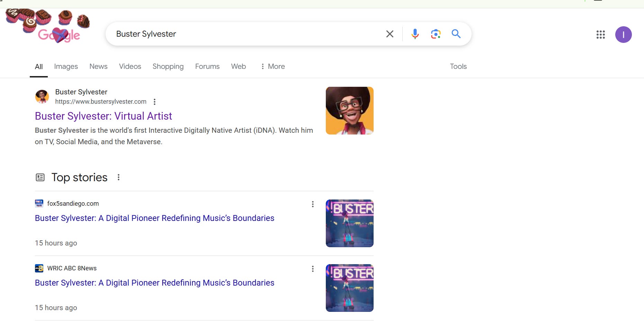644x325 pixels.
Task: Open the Top stories three-dot menu
Action: [118, 177]
